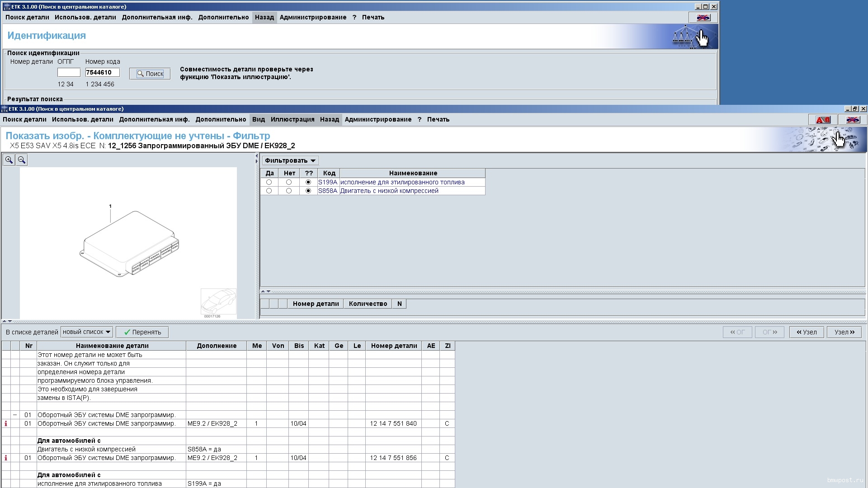
Task: Open the Вид menu
Action: click(x=258, y=120)
